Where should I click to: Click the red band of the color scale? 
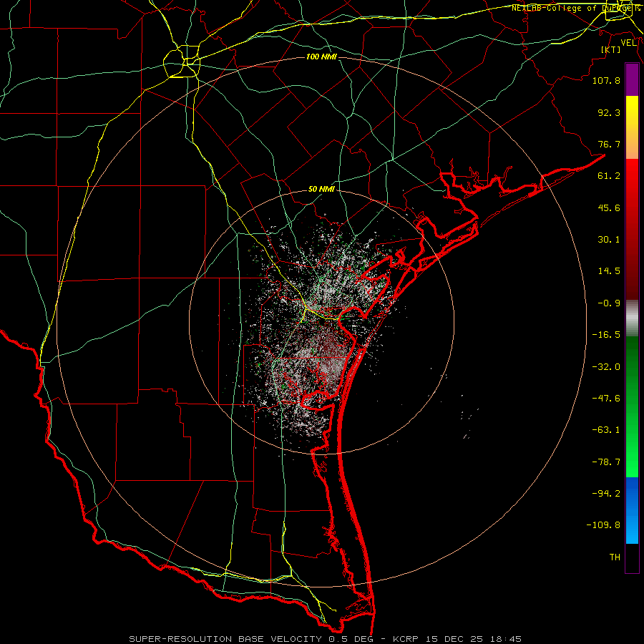click(x=632, y=229)
